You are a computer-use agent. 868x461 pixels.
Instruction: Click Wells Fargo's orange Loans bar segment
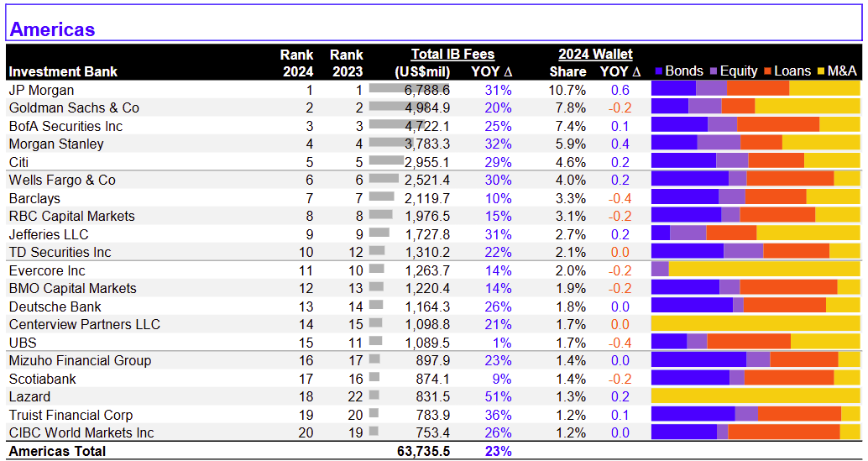(790, 179)
